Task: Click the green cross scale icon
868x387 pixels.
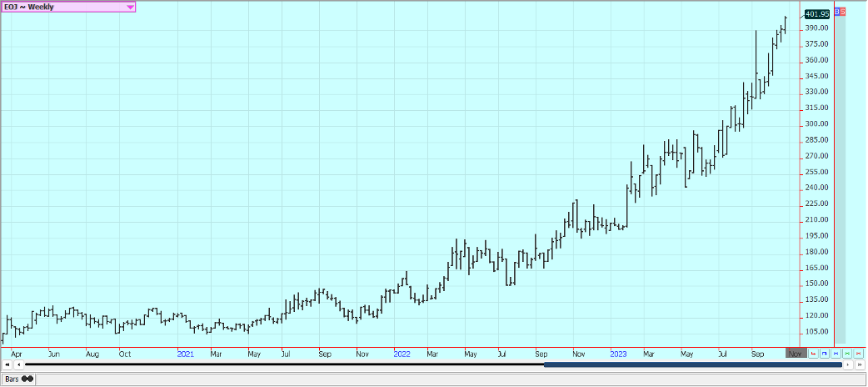Action: pyautogui.click(x=846, y=354)
